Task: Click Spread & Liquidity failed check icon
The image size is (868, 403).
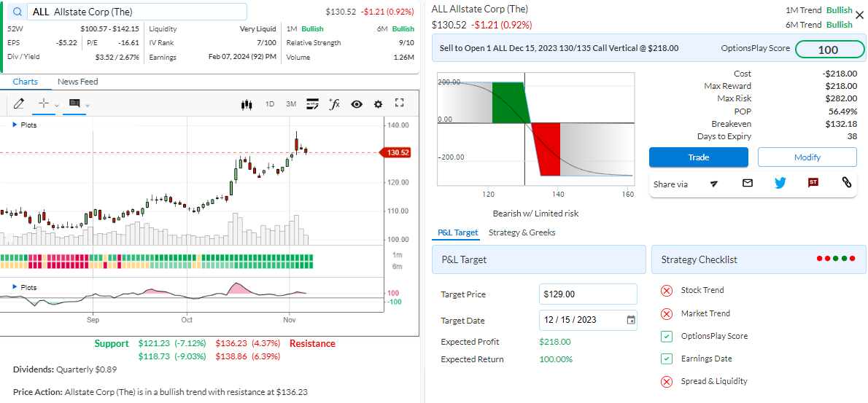Action: (667, 381)
